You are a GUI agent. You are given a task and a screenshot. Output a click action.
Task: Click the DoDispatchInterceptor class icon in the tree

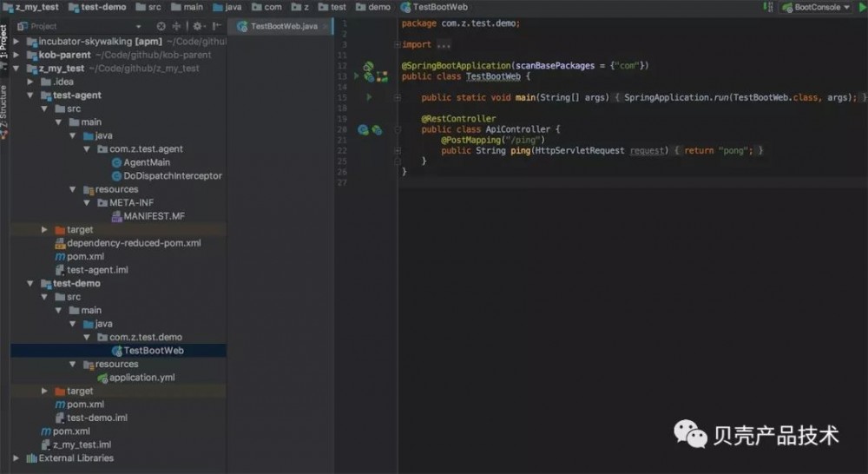coord(117,176)
